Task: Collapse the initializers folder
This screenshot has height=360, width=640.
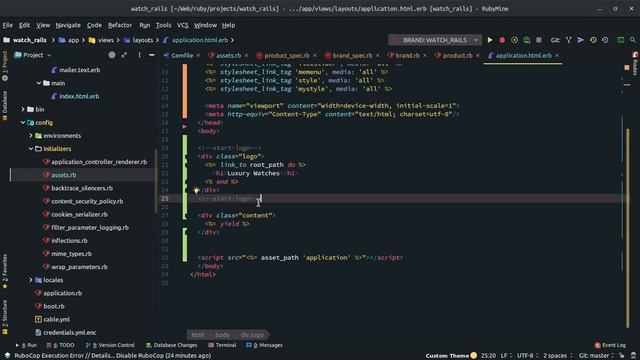Action: 31,149
